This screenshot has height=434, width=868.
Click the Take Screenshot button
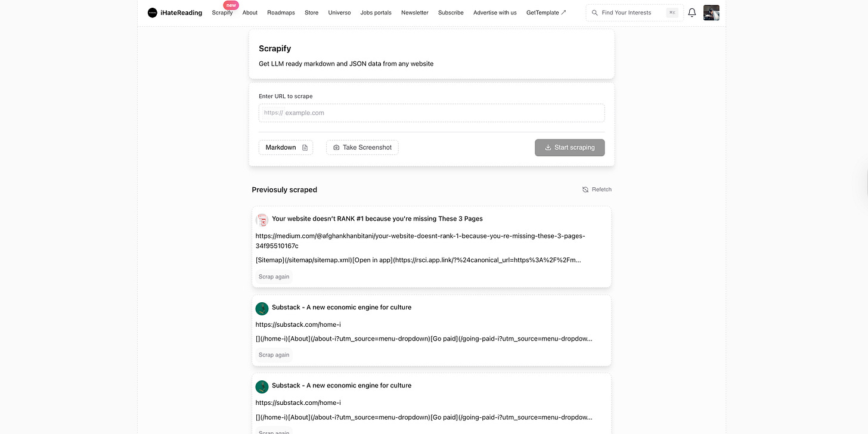click(x=362, y=147)
